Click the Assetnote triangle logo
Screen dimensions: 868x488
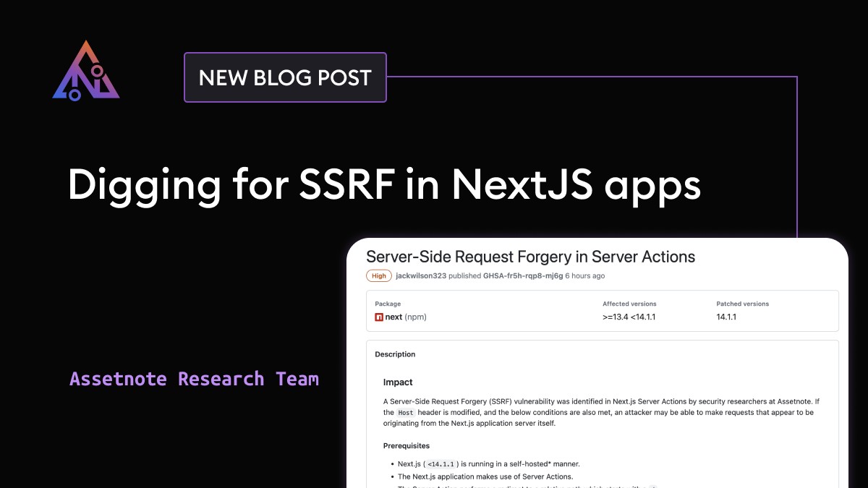[86, 71]
